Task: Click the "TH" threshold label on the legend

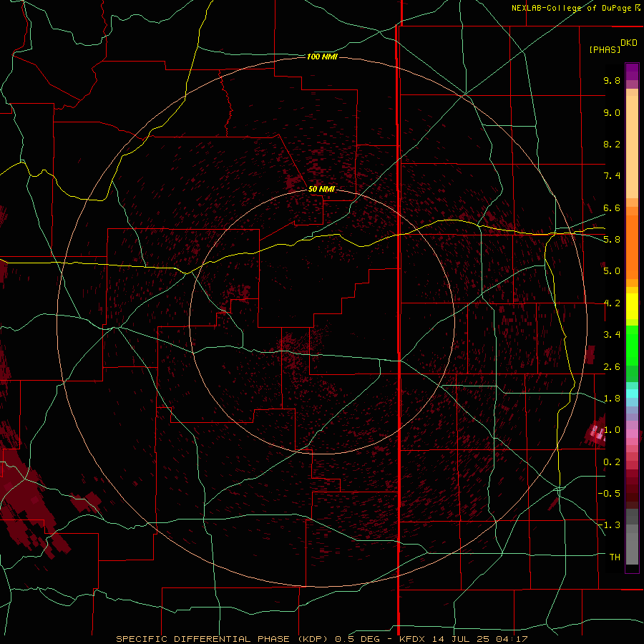Action: (x=615, y=557)
